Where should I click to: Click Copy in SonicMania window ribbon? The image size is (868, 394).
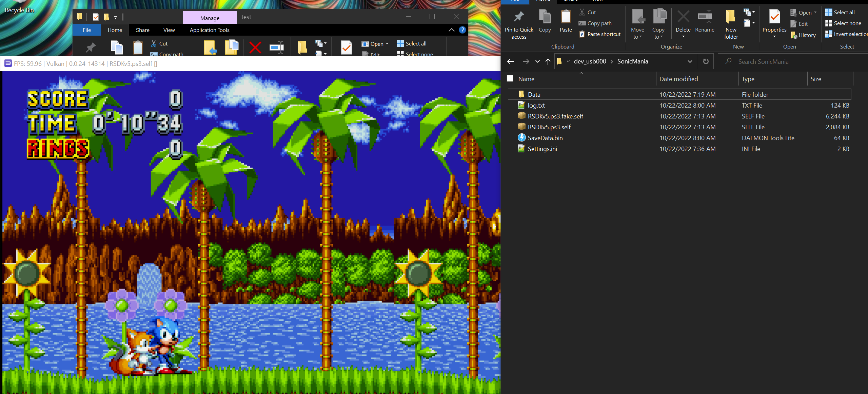pyautogui.click(x=545, y=21)
